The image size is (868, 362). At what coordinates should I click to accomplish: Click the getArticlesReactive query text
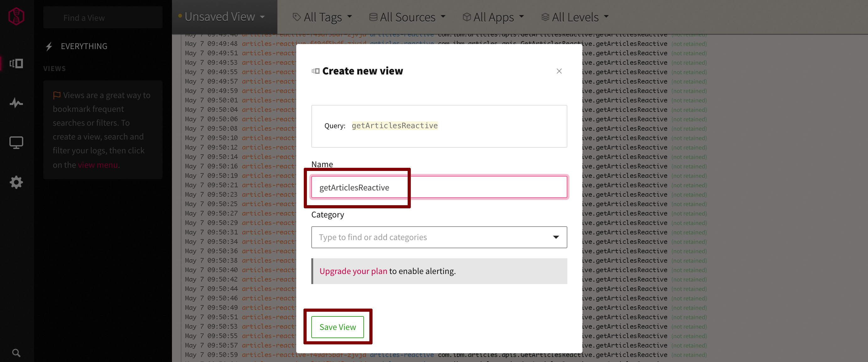394,126
